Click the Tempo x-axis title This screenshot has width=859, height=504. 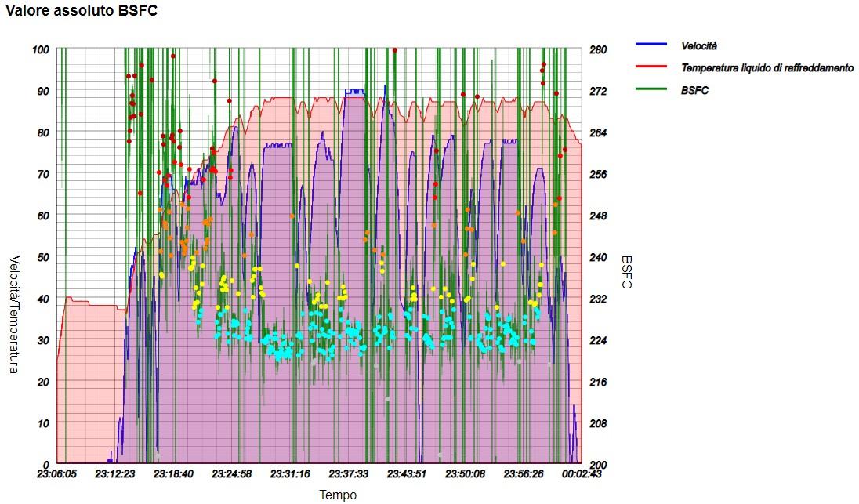click(x=338, y=495)
